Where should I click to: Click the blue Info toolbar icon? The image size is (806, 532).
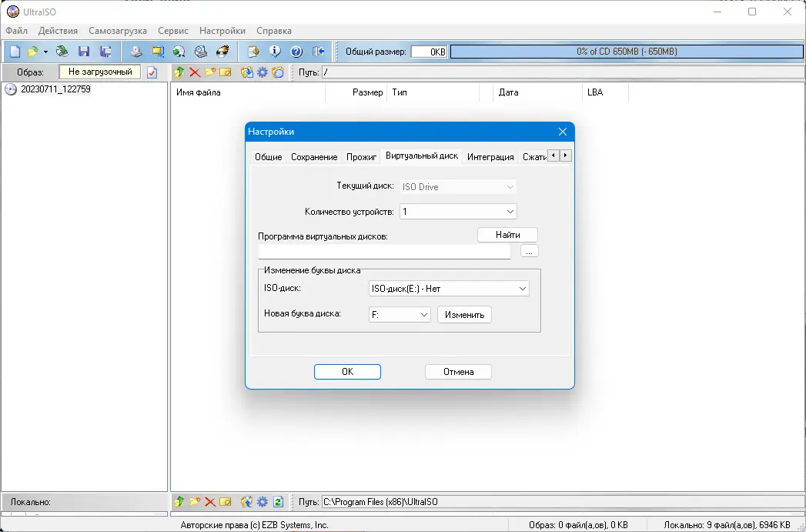275,52
